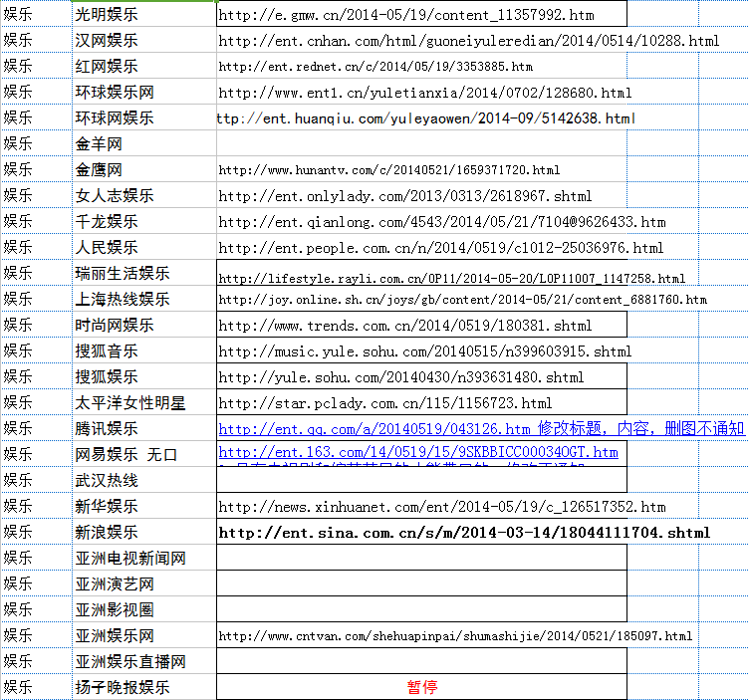
Task: Select the 娱乐 cell beside 腾讯娱乐
Action: (x=36, y=428)
